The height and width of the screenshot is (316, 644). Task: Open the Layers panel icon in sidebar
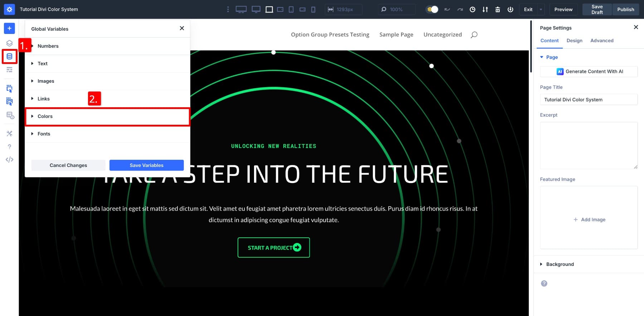click(9, 43)
